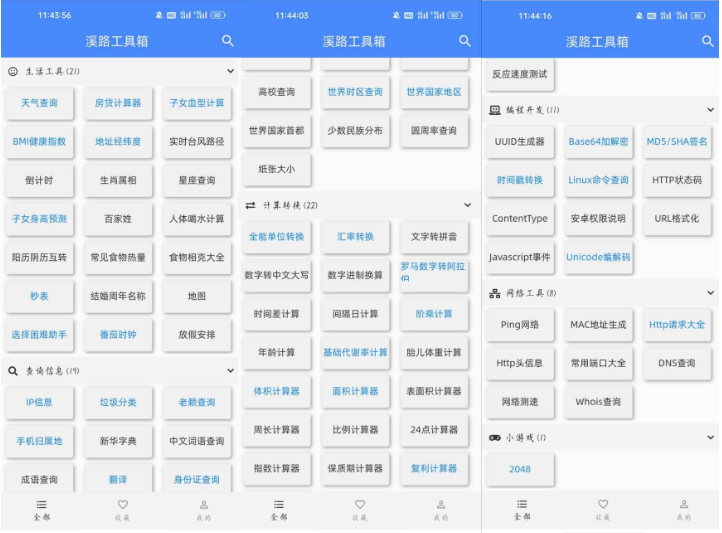Open the 天气查询 tool
This screenshot has width=722, height=533.
[39, 103]
